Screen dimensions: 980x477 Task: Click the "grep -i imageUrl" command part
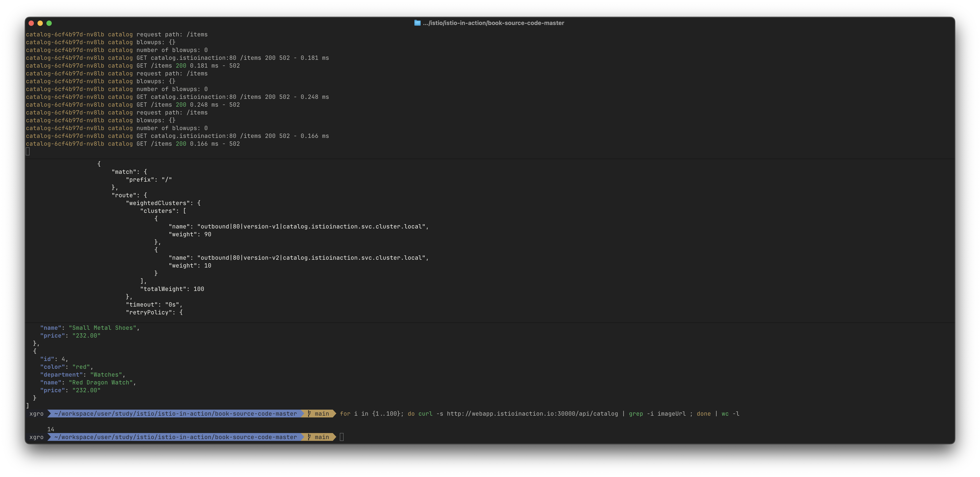(x=657, y=414)
